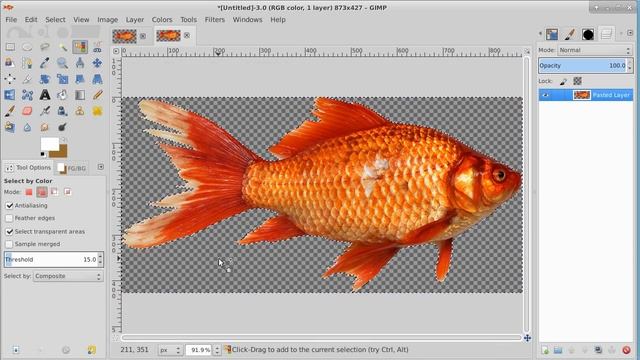
Task: Open the Filters menu
Action: (x=215, y=20)
